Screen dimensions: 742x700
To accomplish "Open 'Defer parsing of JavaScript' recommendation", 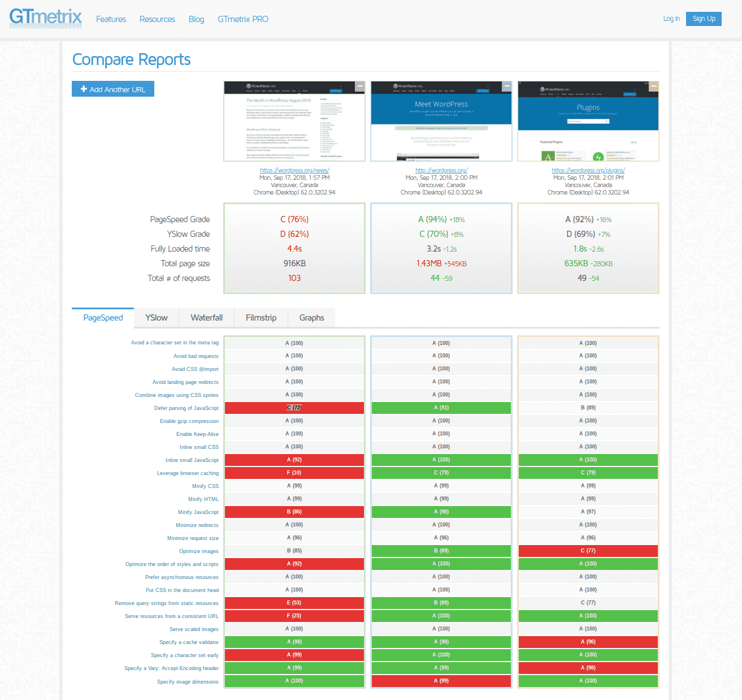I will (x=186, y=408).
